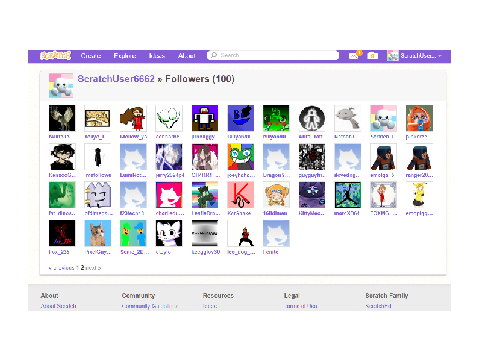The image size is (480, 360).
Task: Click the account avatar in navbar
Action: click(393, 56)
